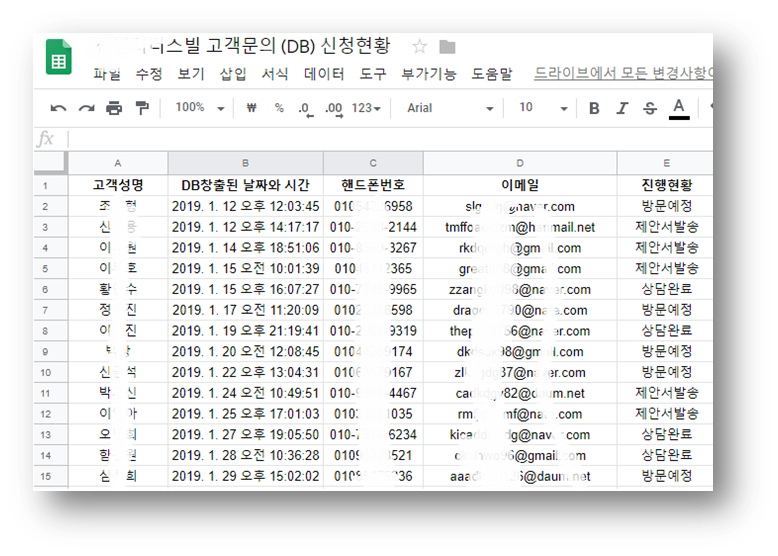Open the Google Sheets home icon
Viewport: 778px width, 556px height.
(x=59, y=57)
